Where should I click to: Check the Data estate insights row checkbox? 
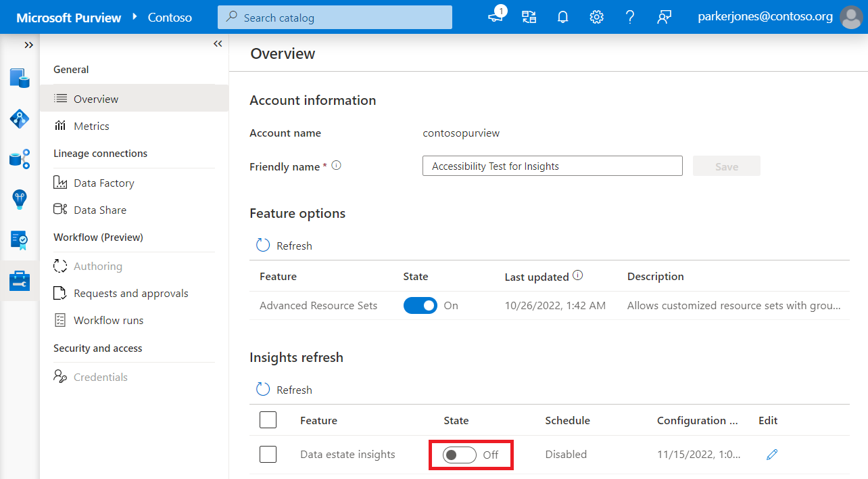[268, 454]
